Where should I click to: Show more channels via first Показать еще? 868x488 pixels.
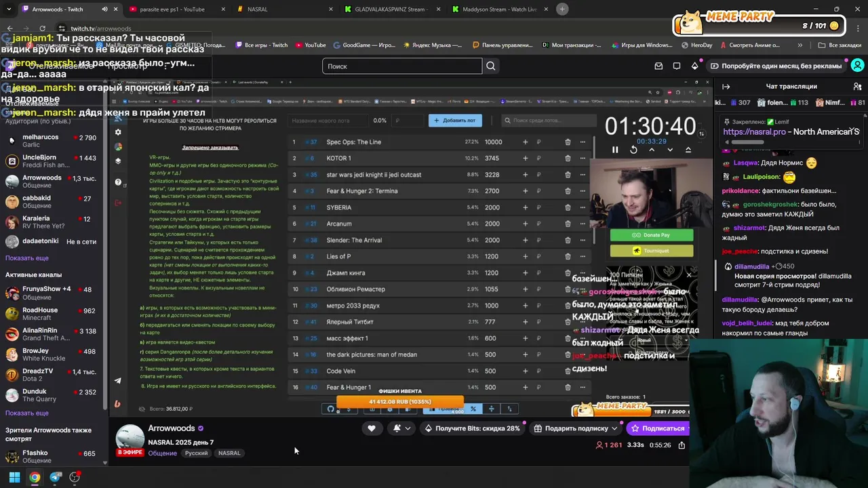(27, 258)
